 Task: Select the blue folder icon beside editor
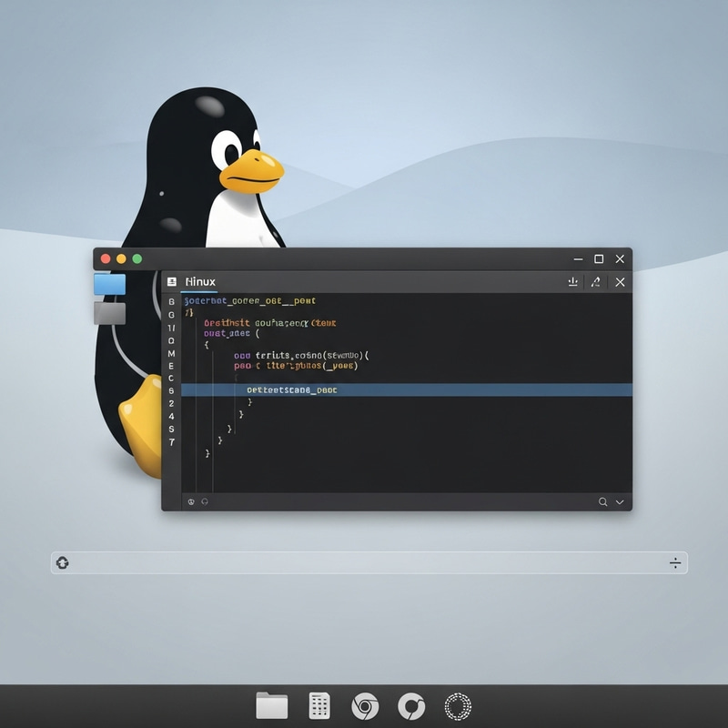110,285
